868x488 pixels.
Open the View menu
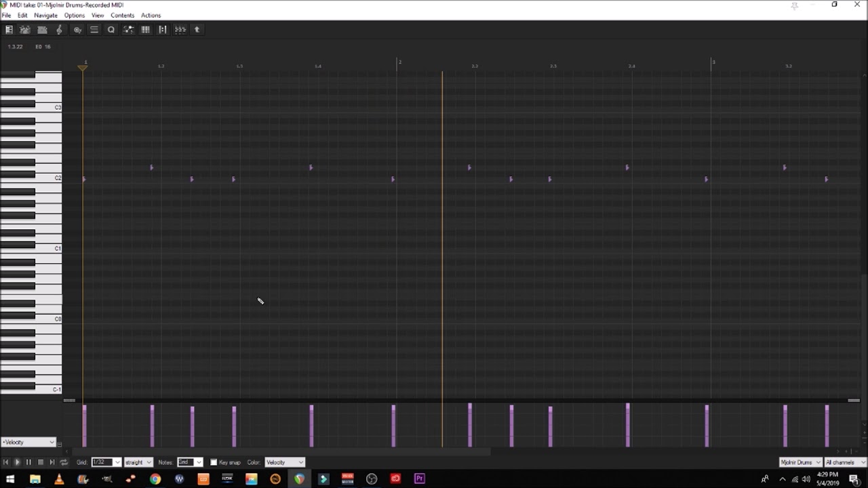tap(98, 15)
